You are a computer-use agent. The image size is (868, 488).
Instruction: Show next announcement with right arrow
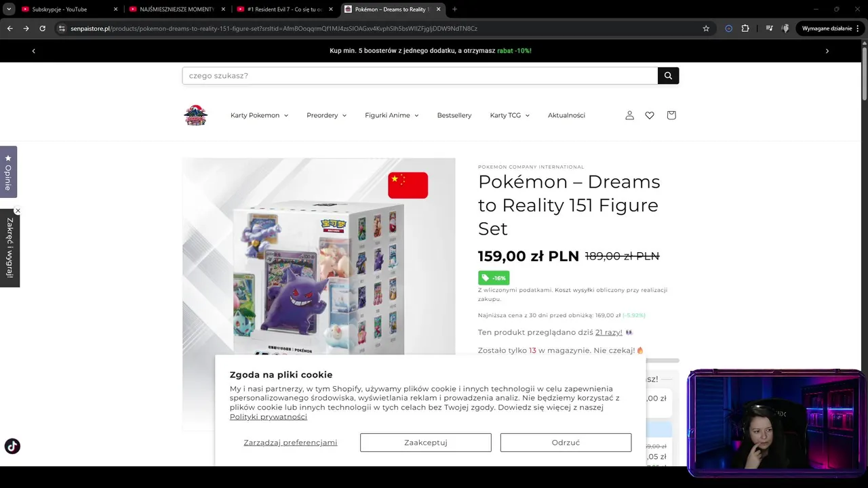(x=827, y=51)
